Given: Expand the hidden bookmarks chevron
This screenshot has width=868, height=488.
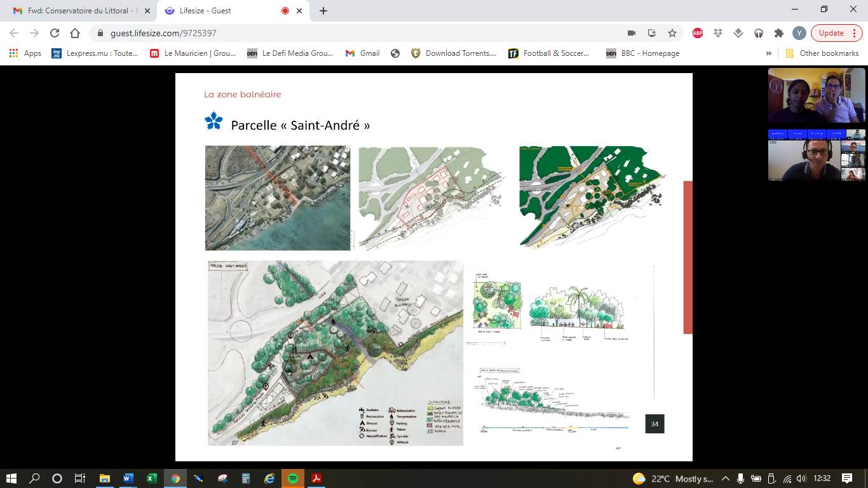Looking at the screenshot, I should click(769, 53).
